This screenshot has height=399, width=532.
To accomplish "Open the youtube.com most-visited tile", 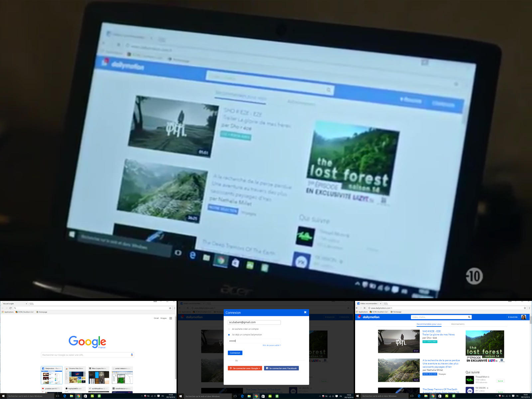I will 52,389.
